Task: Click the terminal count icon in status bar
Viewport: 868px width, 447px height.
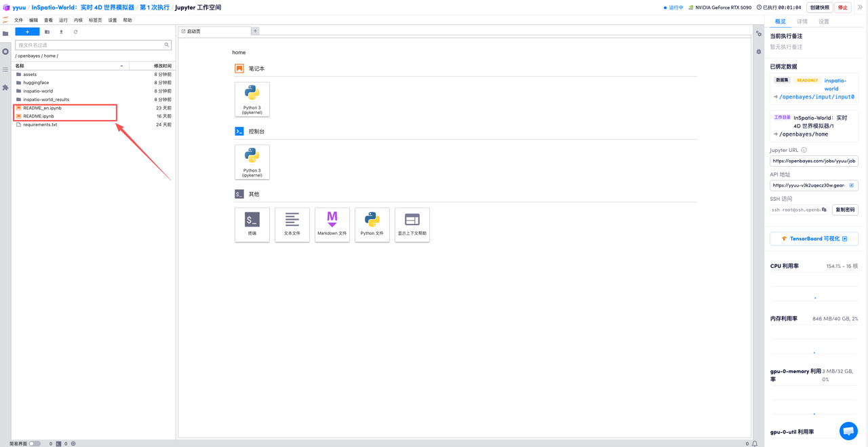Action: [x=58, y=444]
